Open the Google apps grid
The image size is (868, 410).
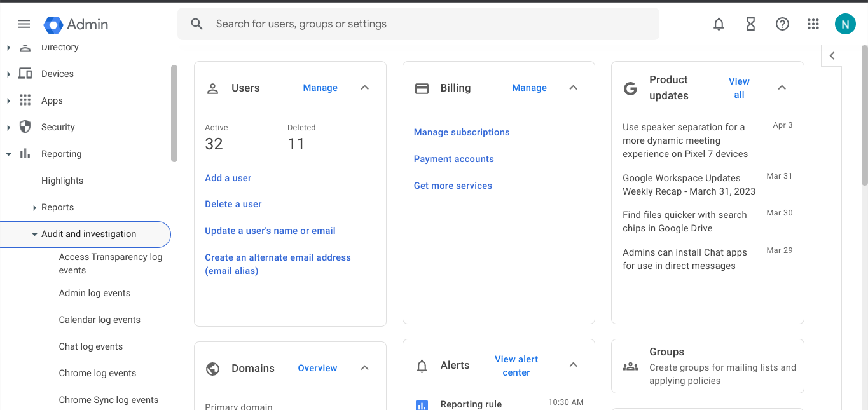coord(813,24)
